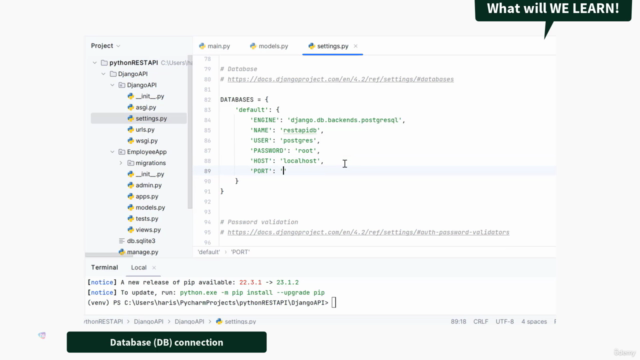Click the DATABASES = { line
The image size is (640, 360).
pyautogui.click(x=244, y=100)
